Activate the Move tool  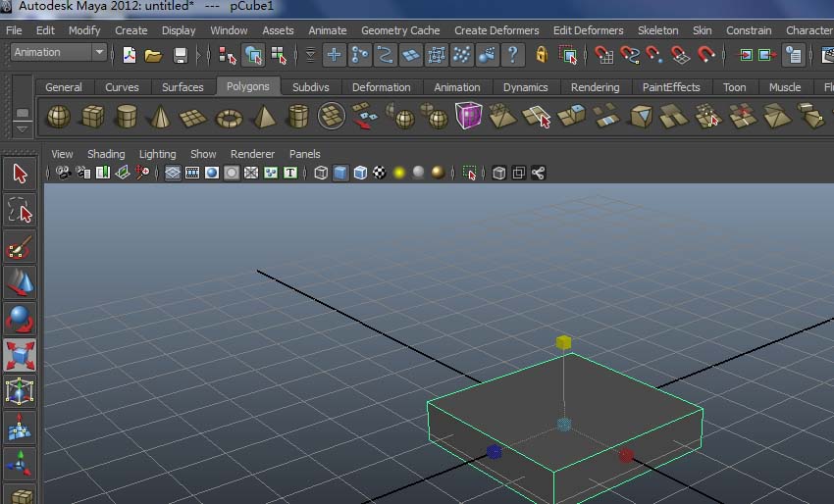[20, 282]
